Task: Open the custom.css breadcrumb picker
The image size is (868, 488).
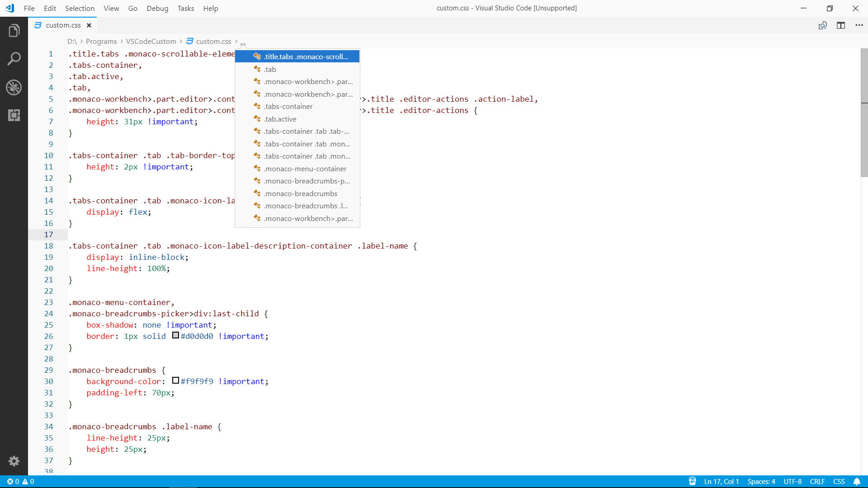Action: tap(213, 41)
